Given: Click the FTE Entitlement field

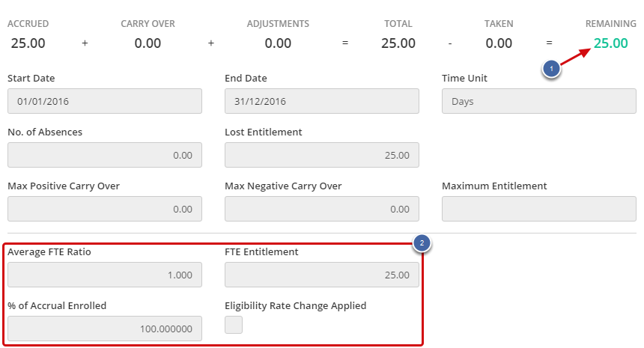Looking at the screenshot, I should click(322, 275).
